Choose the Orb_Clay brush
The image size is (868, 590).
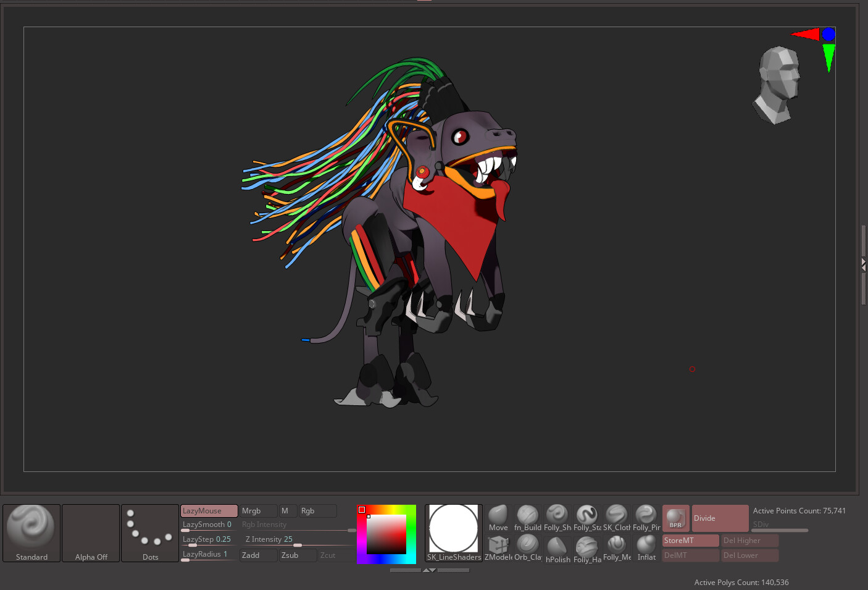(x=527, y=547)
